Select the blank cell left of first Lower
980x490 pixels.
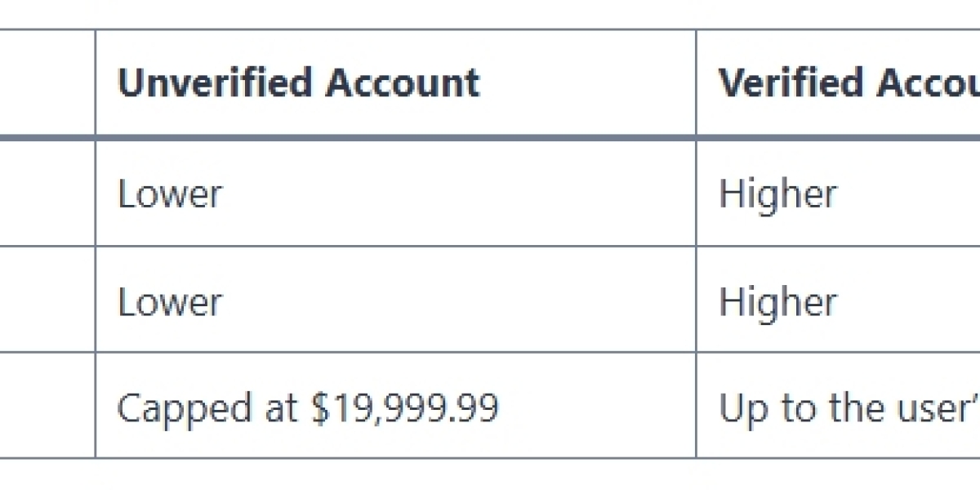point(47,194)
